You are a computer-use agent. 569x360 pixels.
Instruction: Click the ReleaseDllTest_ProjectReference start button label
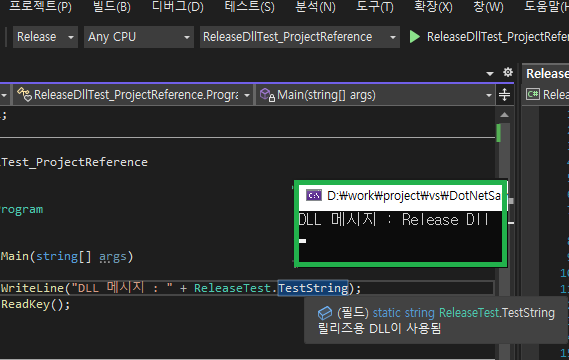(x=498, y=37)
